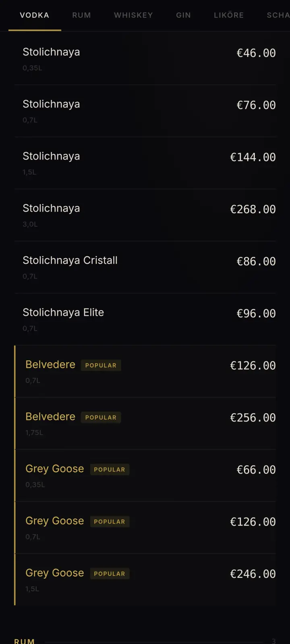Open the Belvedere 0,7L menu item
Image resolution: width=290 pixels, height=644 pixels.
(145, 371)
